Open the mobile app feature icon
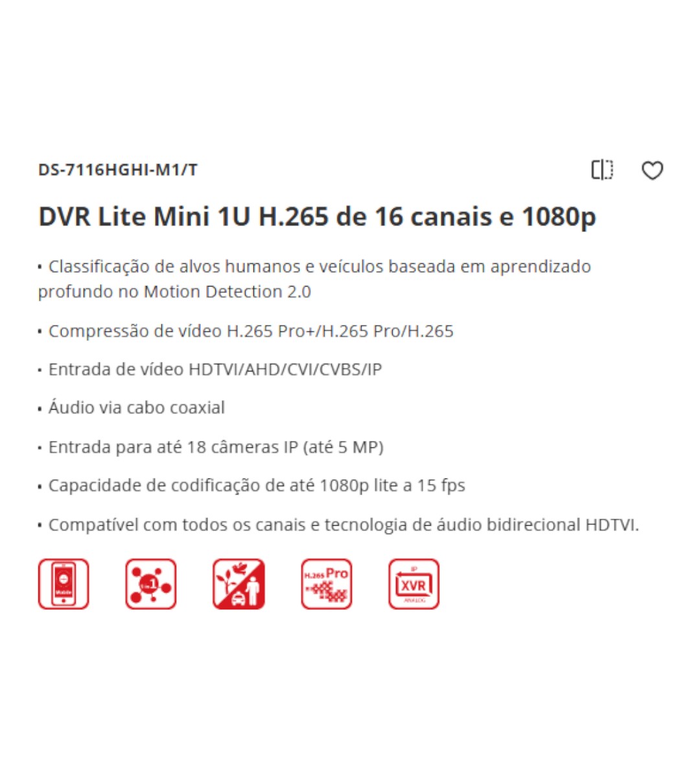Screen dimensions: 700x765 coord(64,584)
